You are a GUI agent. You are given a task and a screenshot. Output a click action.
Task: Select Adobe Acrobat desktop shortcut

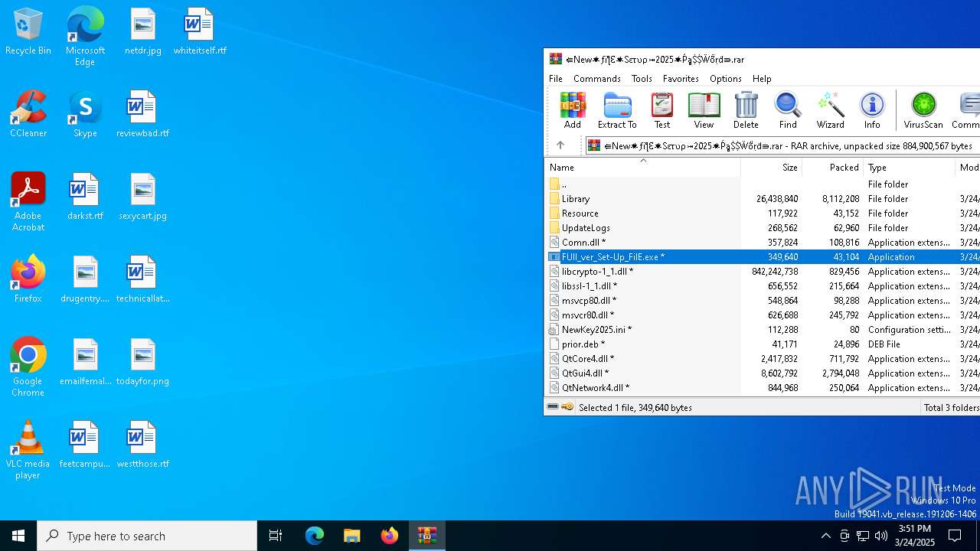(x=28, y=202)
